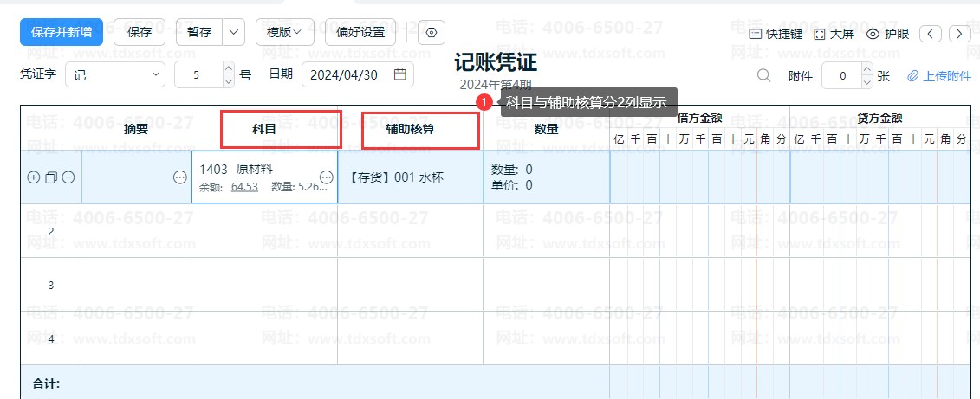Image resolution: width=980 pixels, height=399 pixels.
Task: Click the 科目 column header
Action: (264, 129)
